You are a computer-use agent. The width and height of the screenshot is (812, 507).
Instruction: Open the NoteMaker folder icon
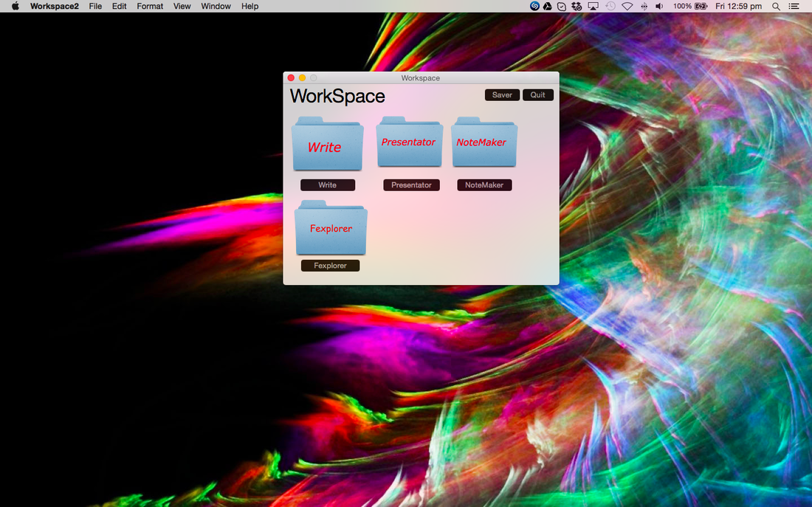click(484, 142)
